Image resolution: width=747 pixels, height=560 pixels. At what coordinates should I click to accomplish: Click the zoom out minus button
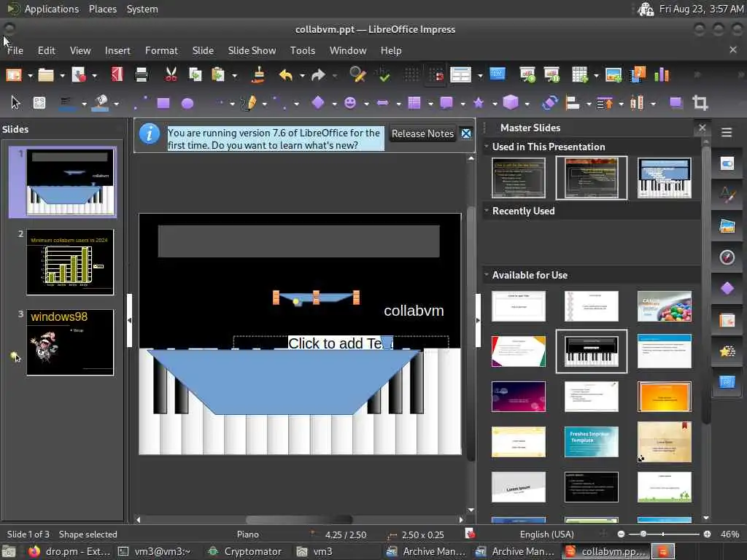pos(621,534)
